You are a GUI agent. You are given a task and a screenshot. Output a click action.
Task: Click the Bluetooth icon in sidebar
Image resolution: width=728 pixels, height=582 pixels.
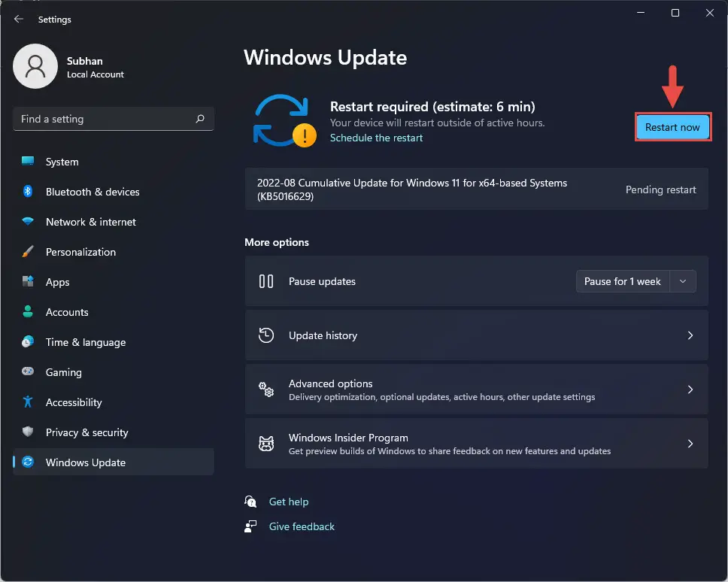click(x=28, y=191)
